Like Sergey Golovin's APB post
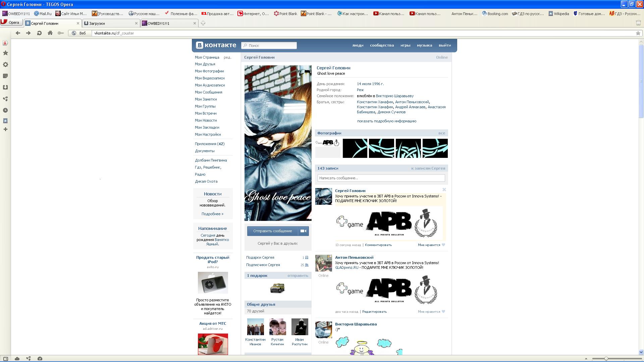The width and height of the screenshot is (644, 362). pyautogui.click(x=431, y=245)
